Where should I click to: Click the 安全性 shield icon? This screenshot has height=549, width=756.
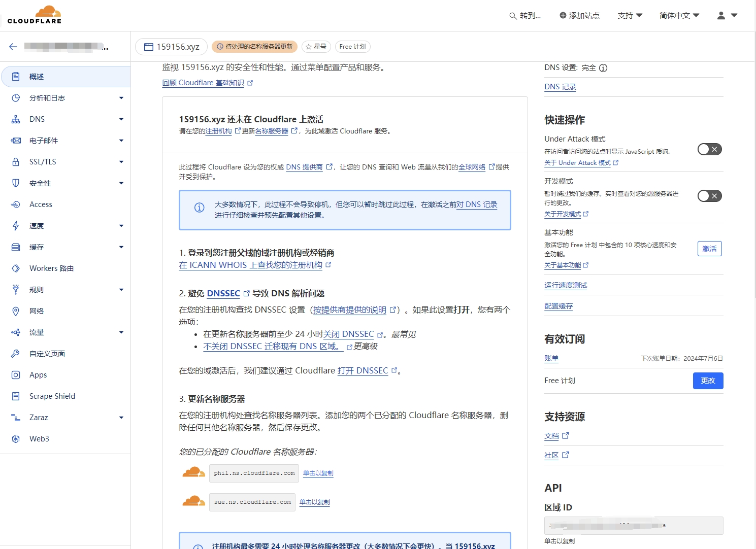tap(16, 183)
